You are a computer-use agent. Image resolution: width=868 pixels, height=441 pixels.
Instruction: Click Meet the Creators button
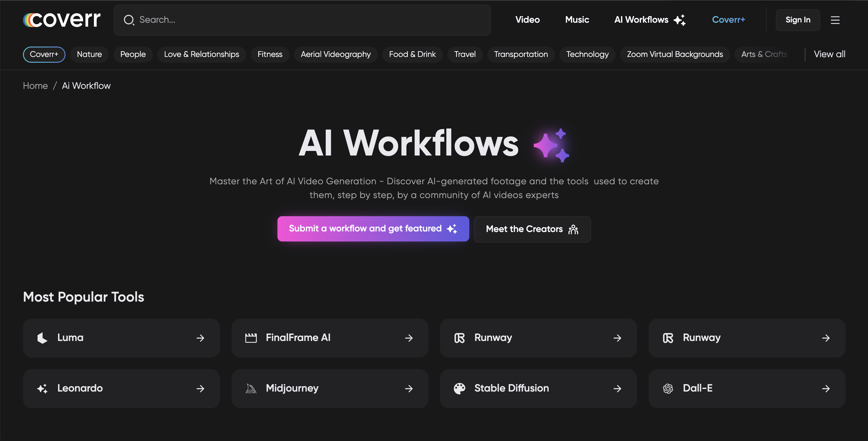click(x=532, y=228)
